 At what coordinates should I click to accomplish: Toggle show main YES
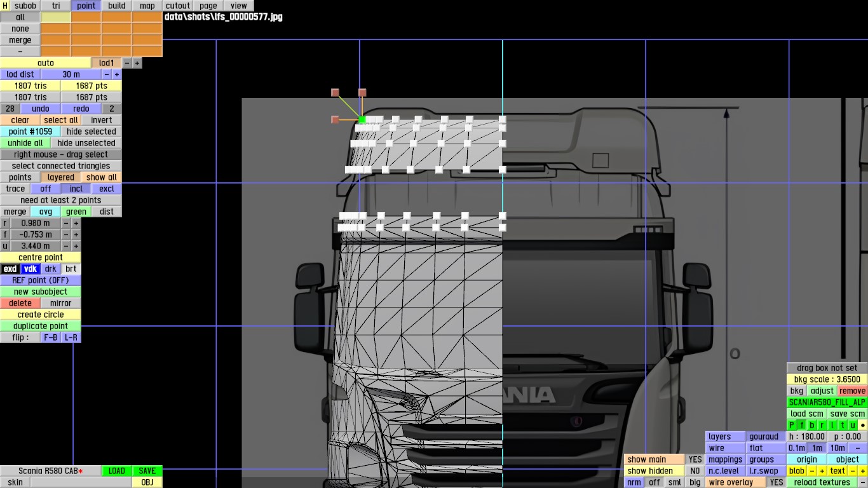[695, 459]
